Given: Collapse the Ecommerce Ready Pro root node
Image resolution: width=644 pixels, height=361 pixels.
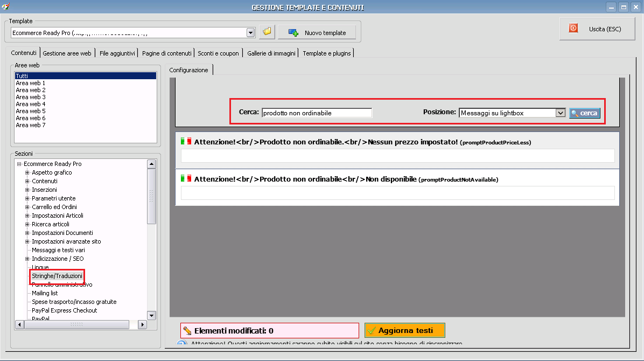Looking at the screenshot, I should pyautogui.click(x=19, y=164).
